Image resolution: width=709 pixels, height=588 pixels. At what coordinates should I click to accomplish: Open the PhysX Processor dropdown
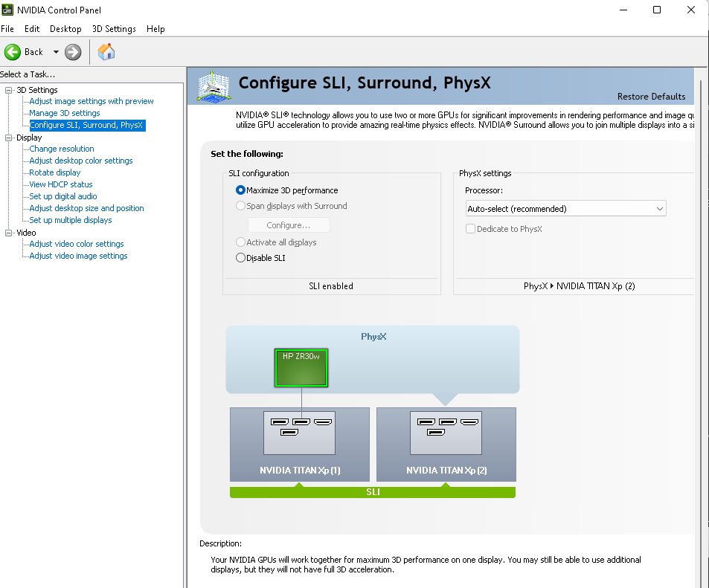point(565,208)
